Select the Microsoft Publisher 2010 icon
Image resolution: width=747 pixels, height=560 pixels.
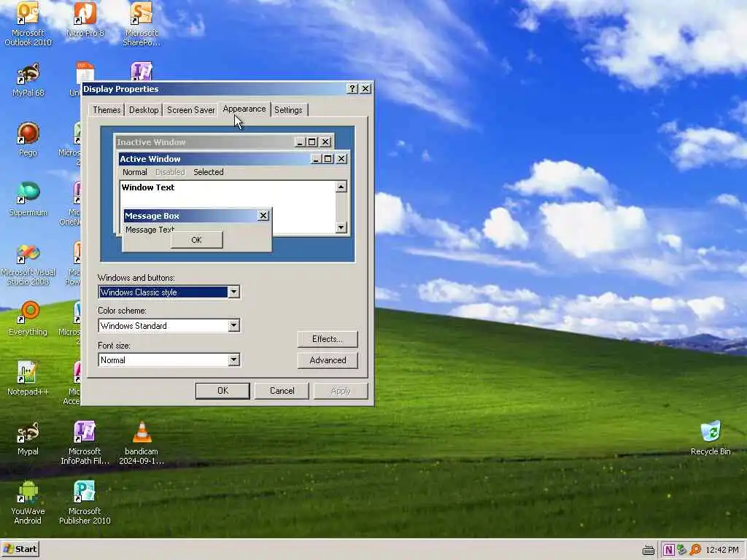tap(85, 503)
